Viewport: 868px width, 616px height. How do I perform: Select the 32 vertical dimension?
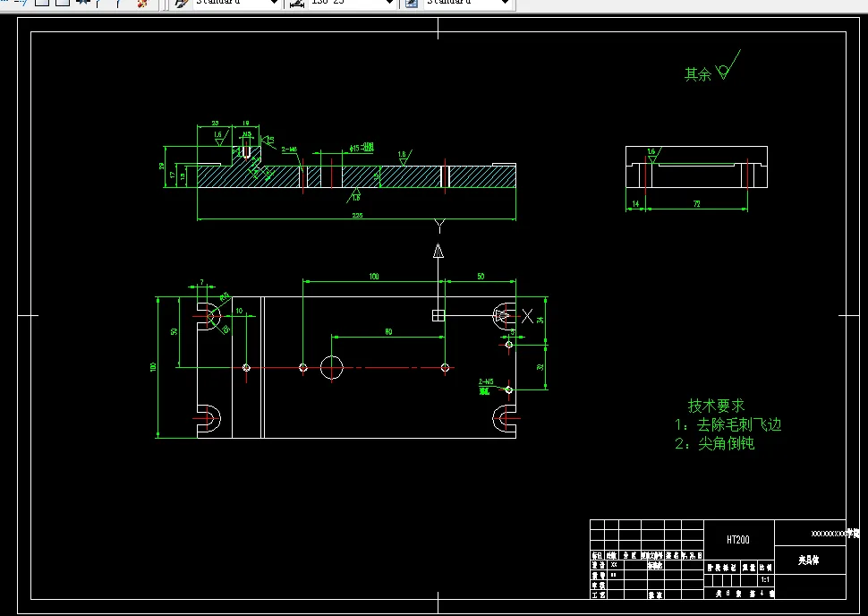click(x=540, y=367)
